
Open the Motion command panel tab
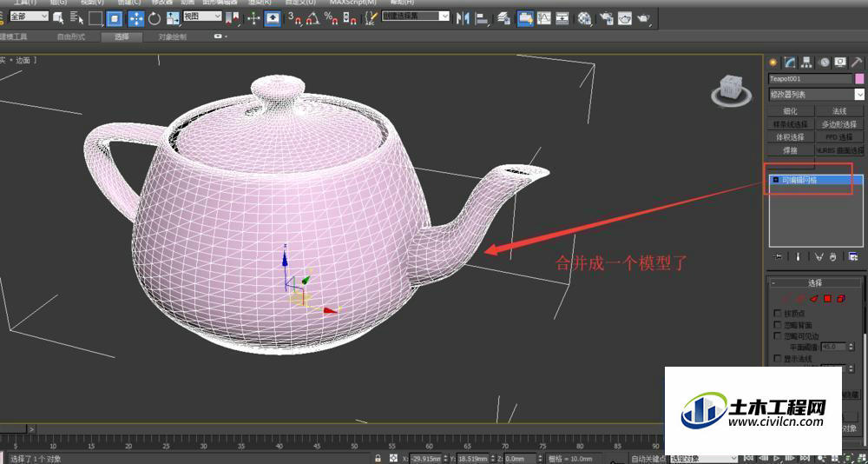[825, 62]
